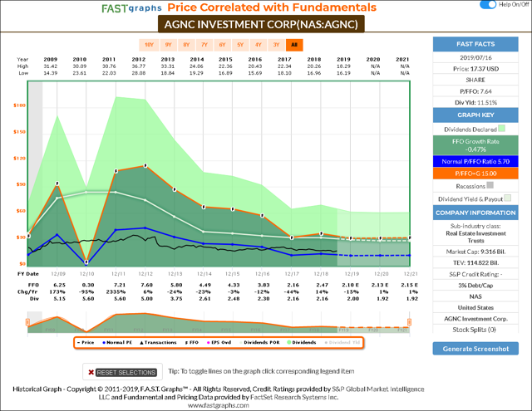Click the 2012 high value 36.77

[x=139, y=66]
